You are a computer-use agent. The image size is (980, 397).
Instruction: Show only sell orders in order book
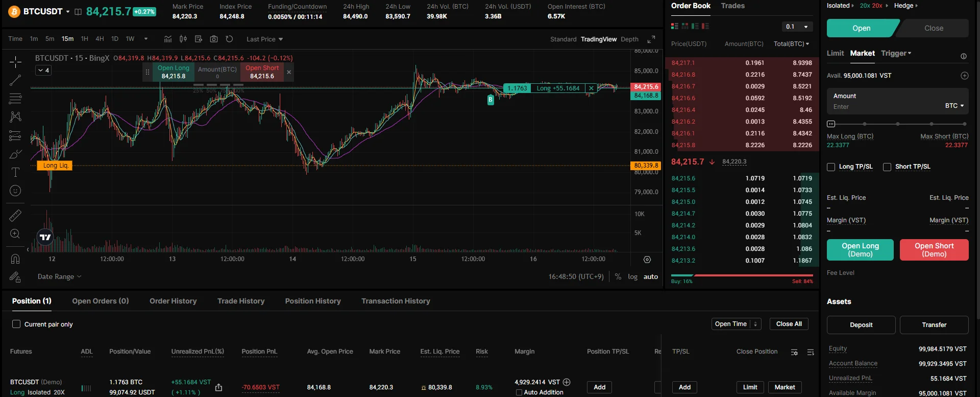click(x=705, y=26)
